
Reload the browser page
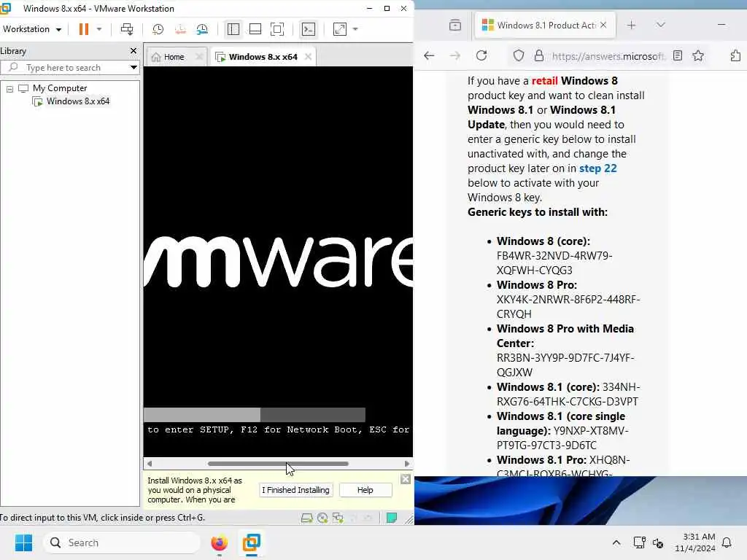[481, 55]
